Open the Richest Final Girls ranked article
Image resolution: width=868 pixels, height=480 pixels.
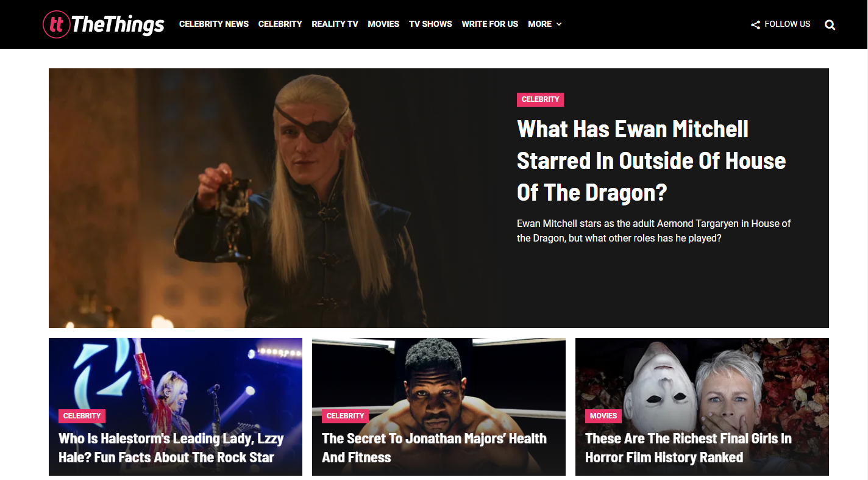[688, 448]
